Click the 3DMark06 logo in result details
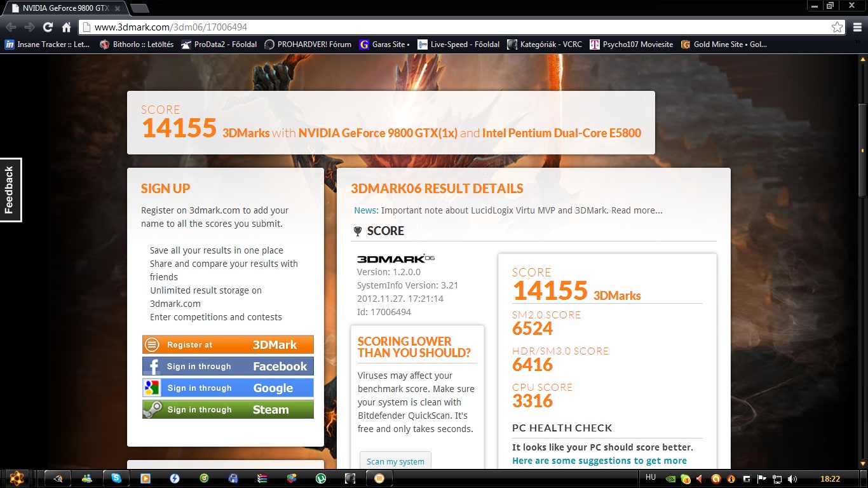 pos(395,259)
